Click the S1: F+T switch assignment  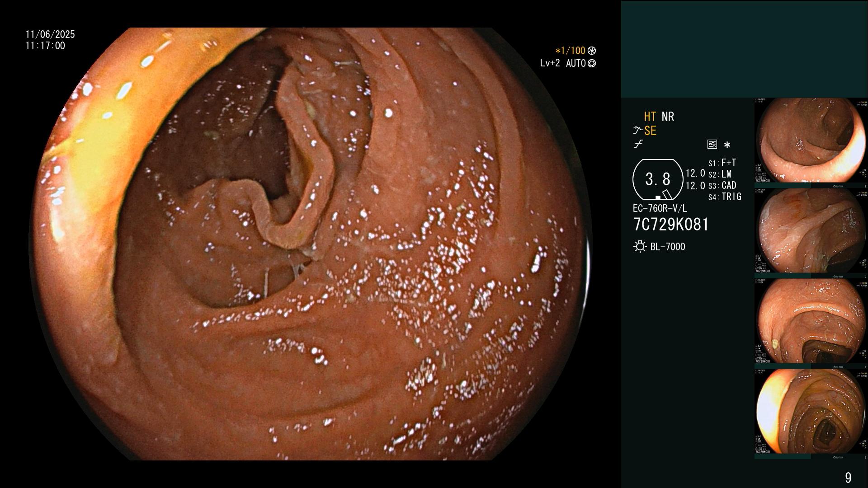click(722, 163)
